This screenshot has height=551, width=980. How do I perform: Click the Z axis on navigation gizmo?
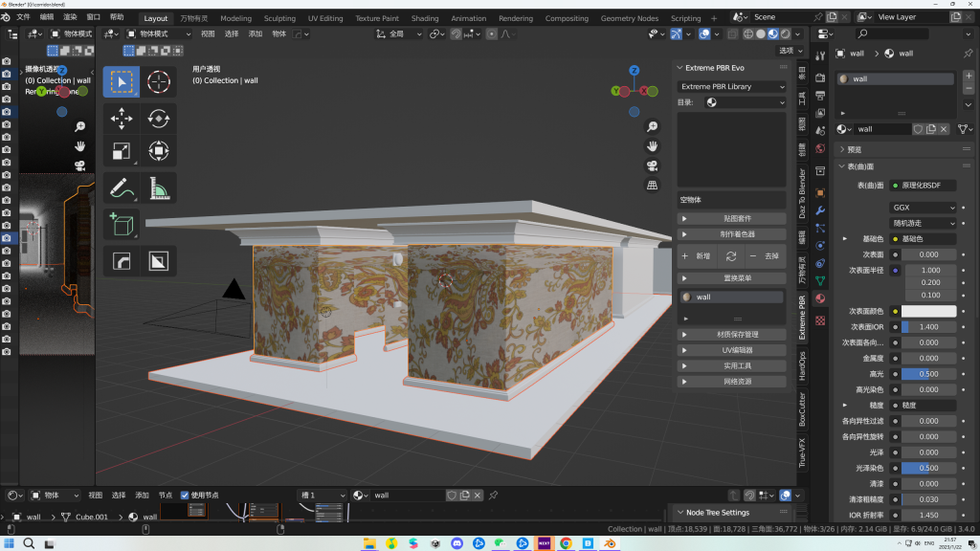point(635,71)
